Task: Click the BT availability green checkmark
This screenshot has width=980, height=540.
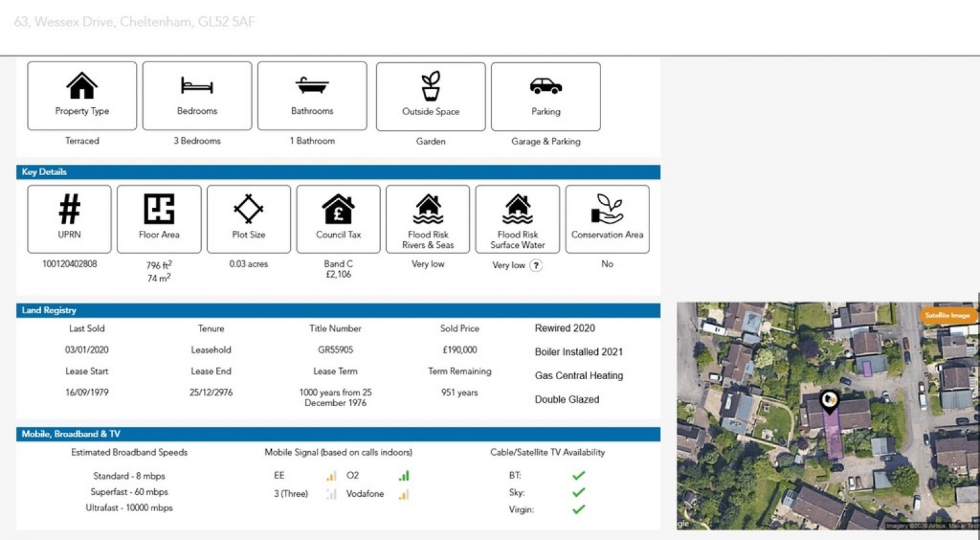Action: [x=578, y=475]
